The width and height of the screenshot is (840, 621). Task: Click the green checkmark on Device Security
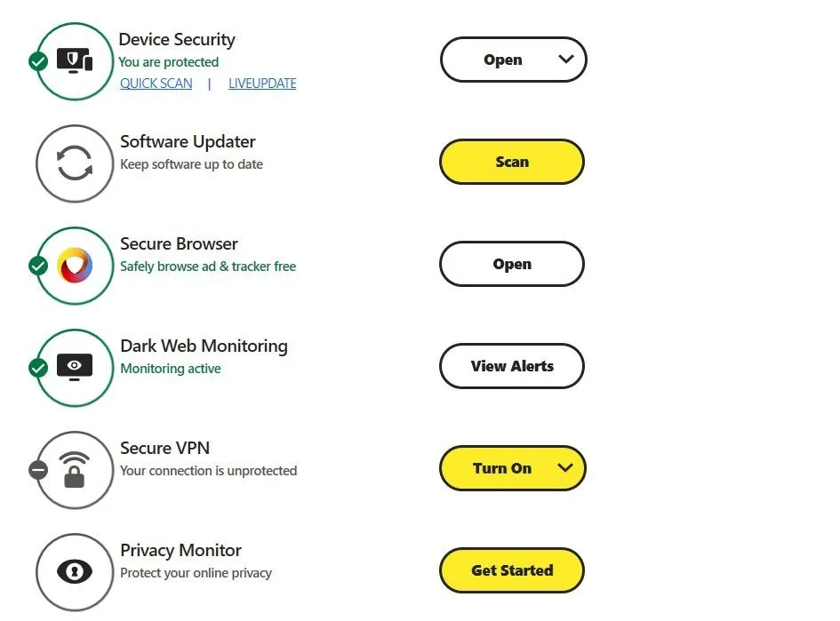(x=37, y=62)
